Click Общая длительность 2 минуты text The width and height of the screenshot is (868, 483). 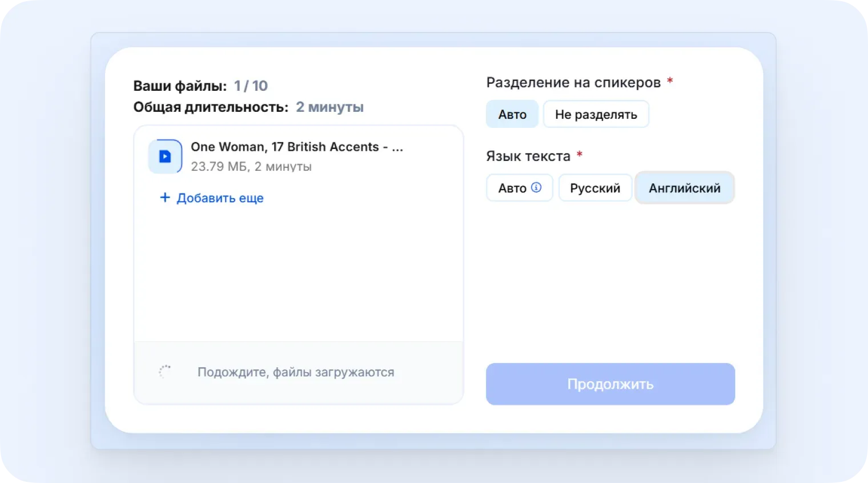248,107
